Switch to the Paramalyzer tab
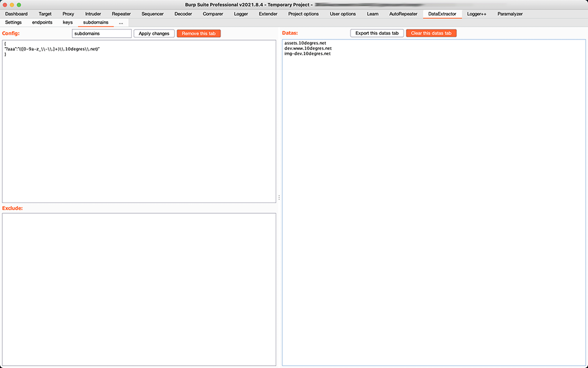This screenshot has width=588, height=368. point(510,14)
